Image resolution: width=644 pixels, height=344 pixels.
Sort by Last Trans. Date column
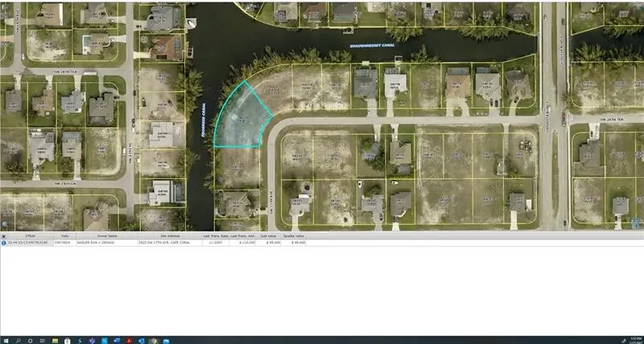pos(216,236)
